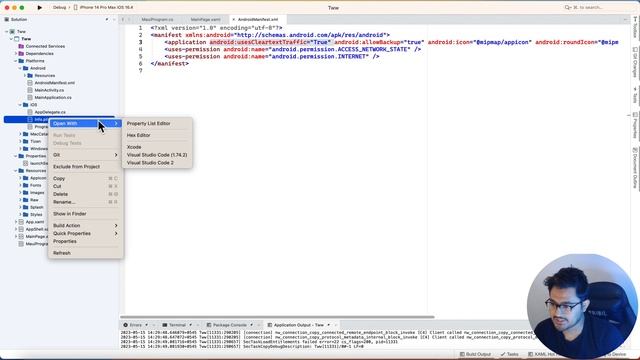Select MainActivity.cs file in tree
The width and height of the screenshot is (640, 360).
(49, 90)
